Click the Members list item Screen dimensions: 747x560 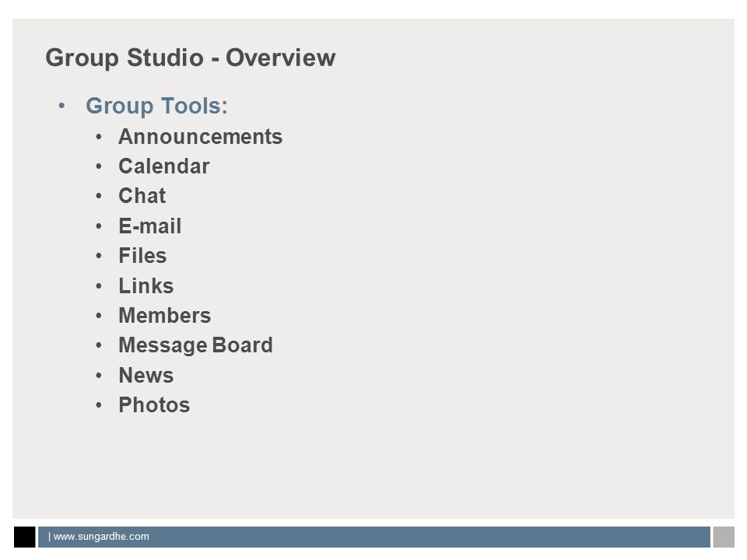coord(164,315)
